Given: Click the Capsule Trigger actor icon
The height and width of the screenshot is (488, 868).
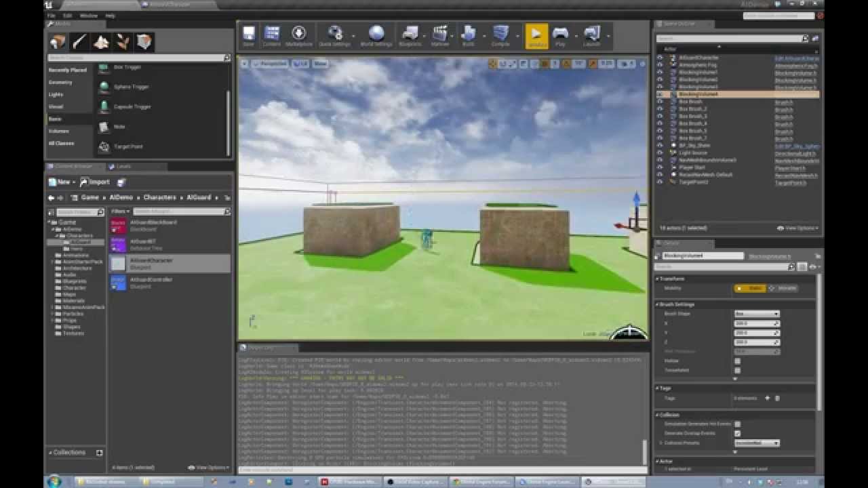Looking at the screenshot, I should 104,106.
